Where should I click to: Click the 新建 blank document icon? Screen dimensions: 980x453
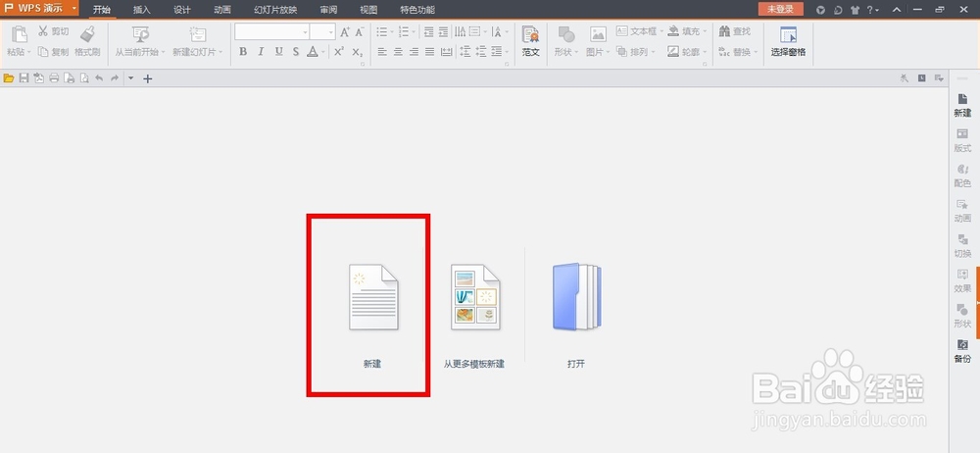[373, 297]
